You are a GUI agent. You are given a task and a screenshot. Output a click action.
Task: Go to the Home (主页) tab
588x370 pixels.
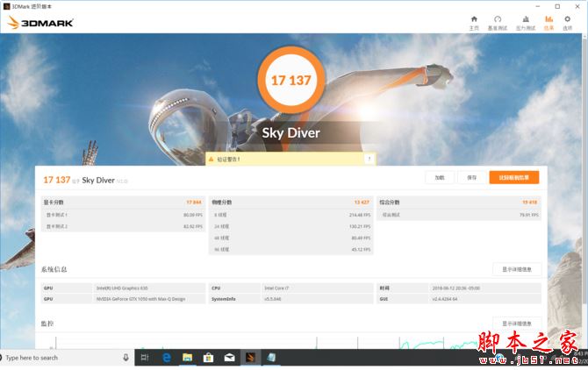[x=474, y=23]
